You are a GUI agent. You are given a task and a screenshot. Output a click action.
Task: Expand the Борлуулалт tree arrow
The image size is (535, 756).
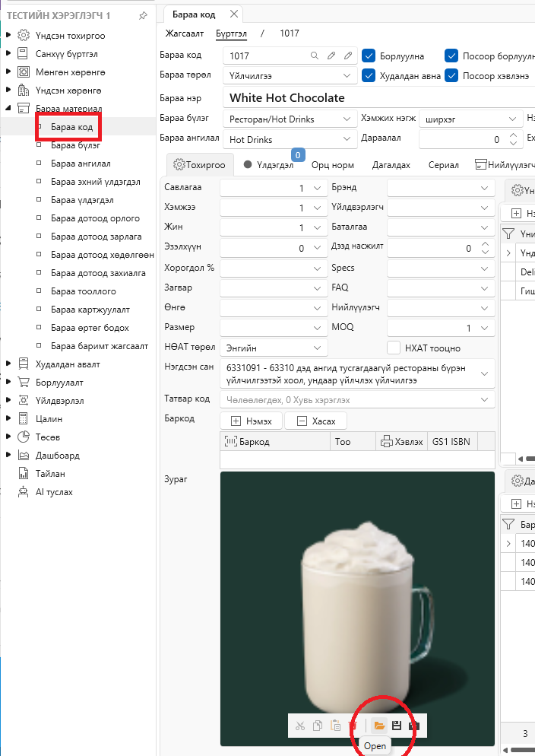coord(8,383)
